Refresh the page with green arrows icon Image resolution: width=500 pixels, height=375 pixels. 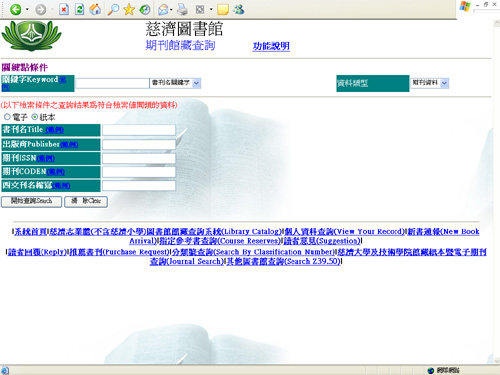click(79, 9)
